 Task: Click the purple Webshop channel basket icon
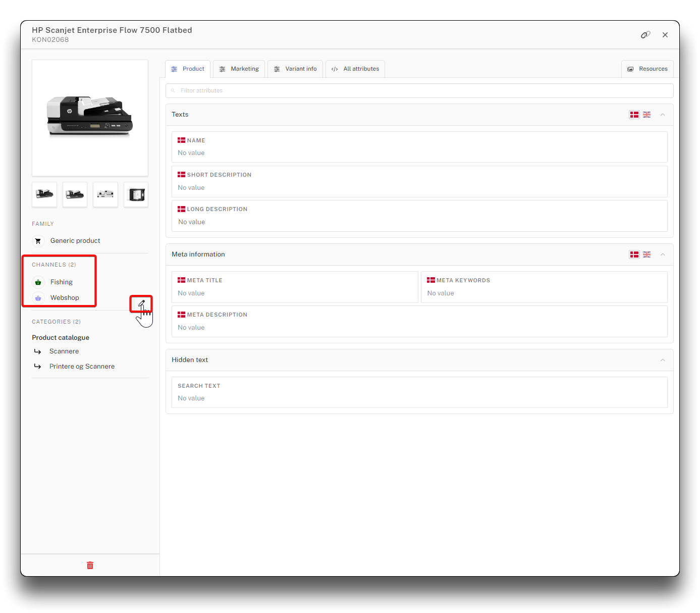point(38,298)
